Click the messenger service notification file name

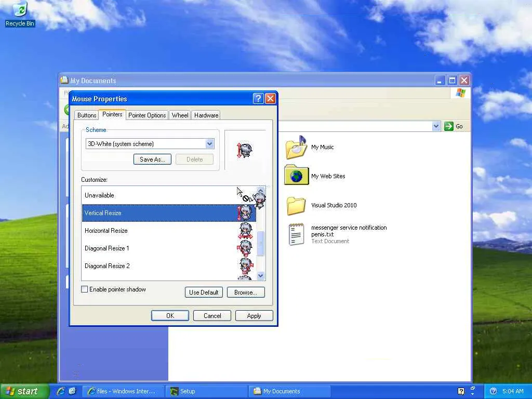[x=349, y=231]
